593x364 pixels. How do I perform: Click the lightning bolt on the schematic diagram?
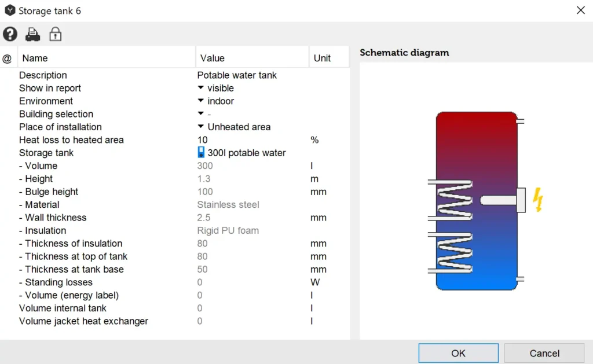coord(536,200)
